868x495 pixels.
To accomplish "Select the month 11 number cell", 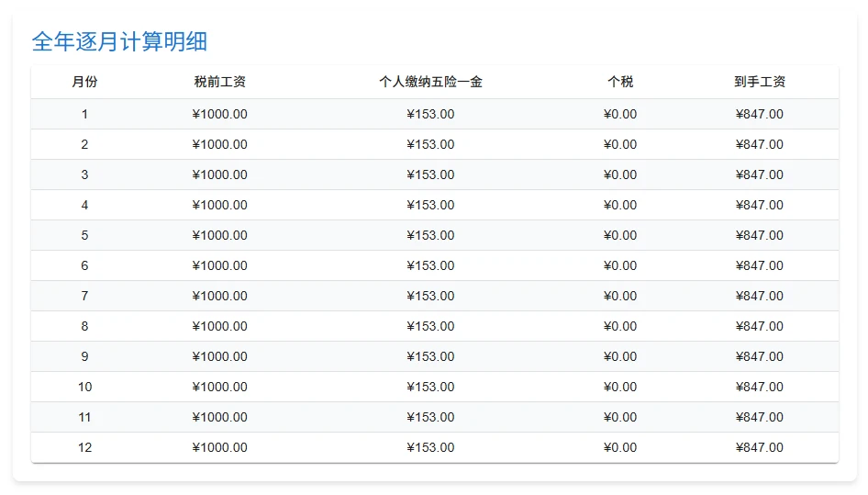I will (x=84, y=417).
